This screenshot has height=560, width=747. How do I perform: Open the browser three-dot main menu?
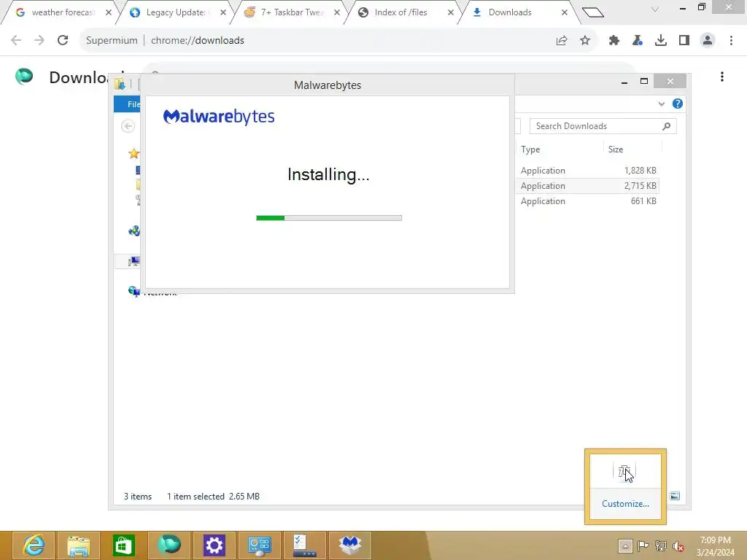pyautogui.click(x=731, y=41)
